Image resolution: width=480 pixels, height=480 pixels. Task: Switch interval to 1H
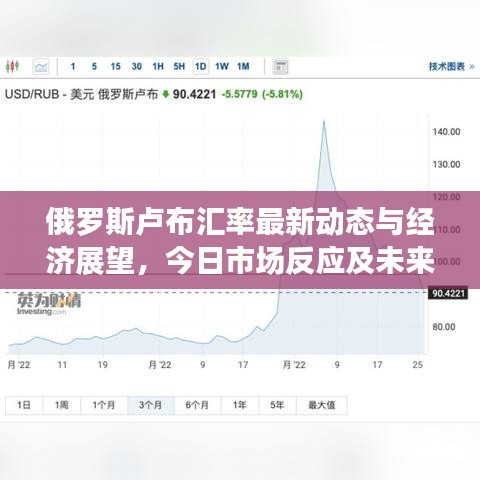click(x=158, y=66)
